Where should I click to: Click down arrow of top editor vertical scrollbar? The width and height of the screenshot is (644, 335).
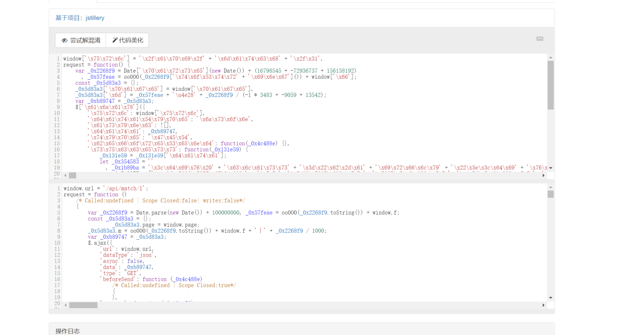click(551, 168)
